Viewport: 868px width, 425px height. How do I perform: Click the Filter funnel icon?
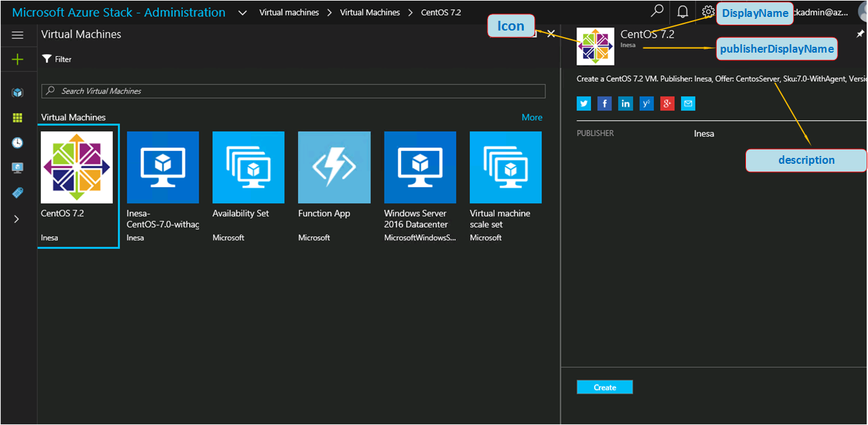(x=47, y=59)
